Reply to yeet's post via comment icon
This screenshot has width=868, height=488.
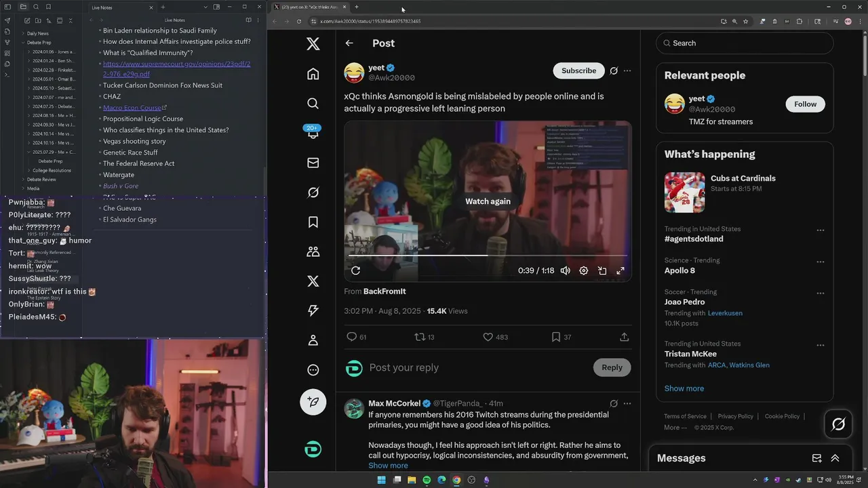click(x=351, y=337)
